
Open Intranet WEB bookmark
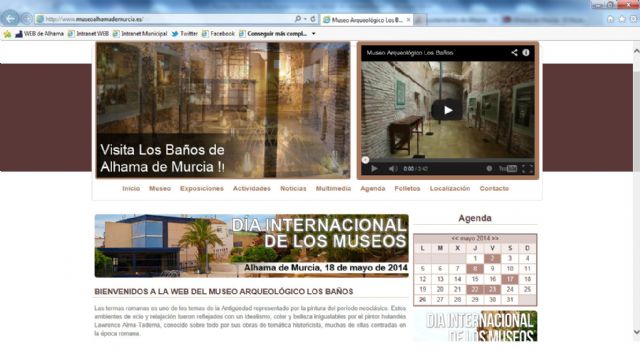click(x=88, y=34)
